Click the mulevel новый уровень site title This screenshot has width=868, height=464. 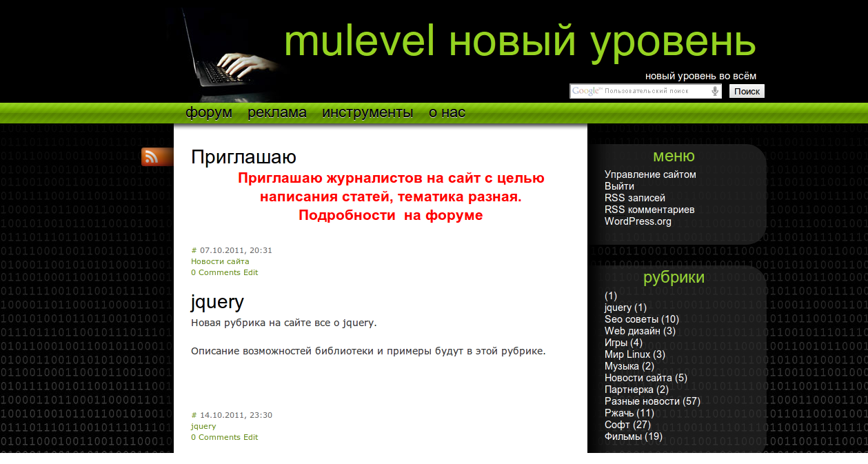pos(520,41)
